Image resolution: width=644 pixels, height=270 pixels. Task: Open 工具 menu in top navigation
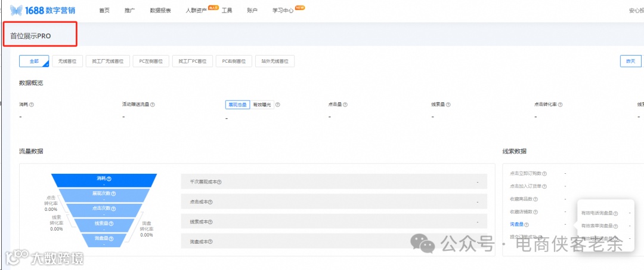click(x=227, y=10)
